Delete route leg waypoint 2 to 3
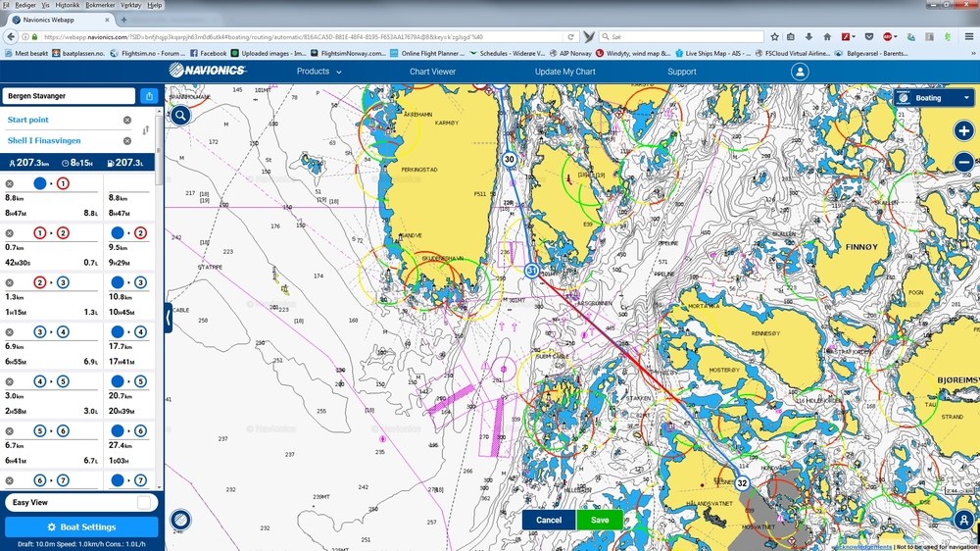This screenshot has height=551, width=980. pos(10,282)
